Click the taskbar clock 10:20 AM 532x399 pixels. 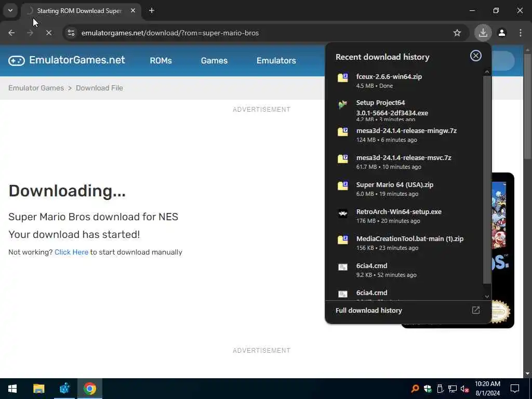(x=487, y=384)
